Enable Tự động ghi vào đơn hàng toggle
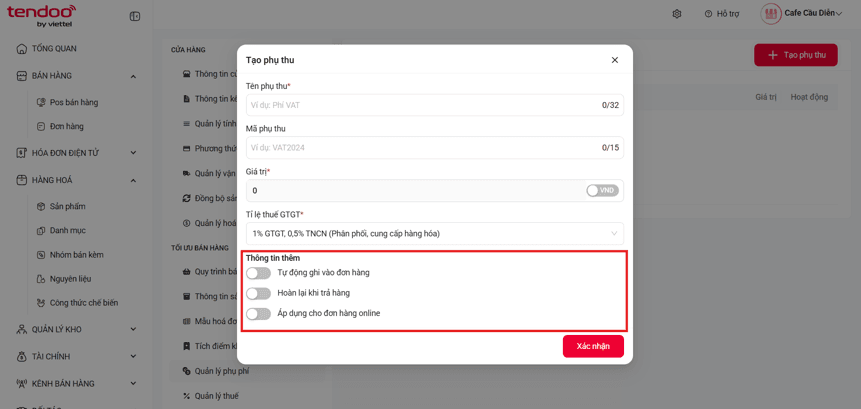Image resolution: width=861 pixels, height=409 pixels. click(258, 273)
